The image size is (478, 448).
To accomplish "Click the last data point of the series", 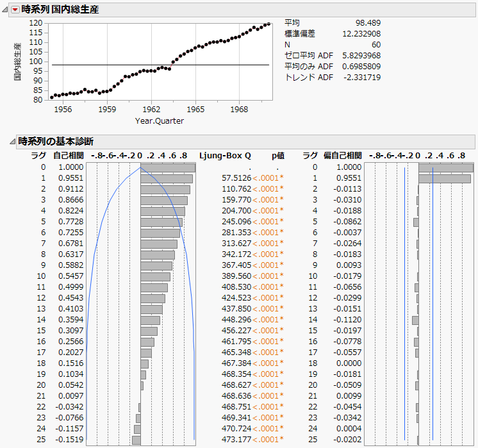I will click(268, 24).
